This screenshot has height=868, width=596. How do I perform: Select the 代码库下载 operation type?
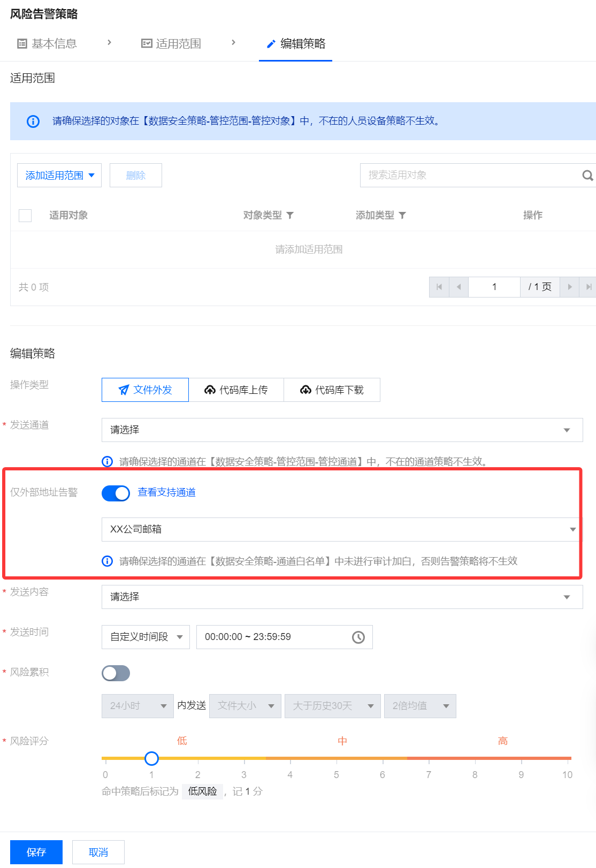tap(332, 390)
